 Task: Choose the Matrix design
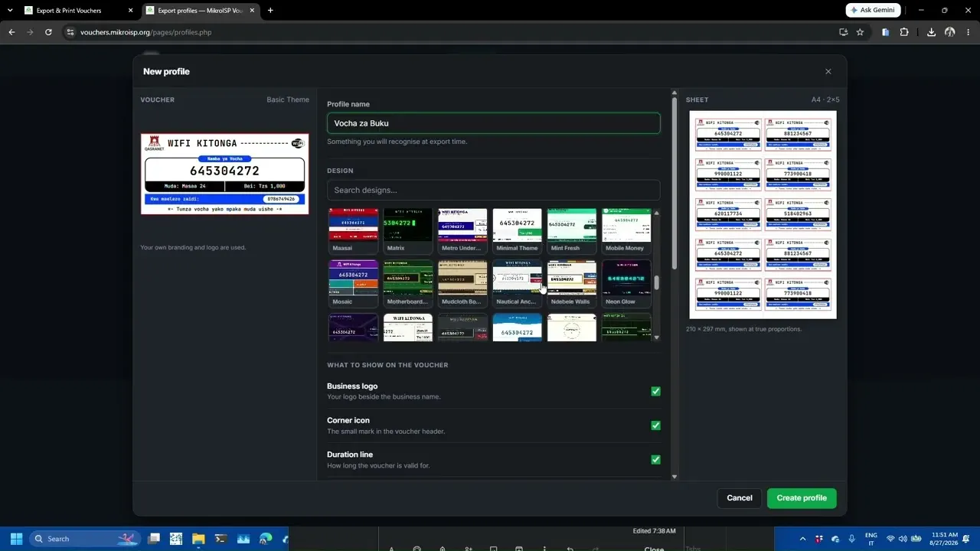408,231
